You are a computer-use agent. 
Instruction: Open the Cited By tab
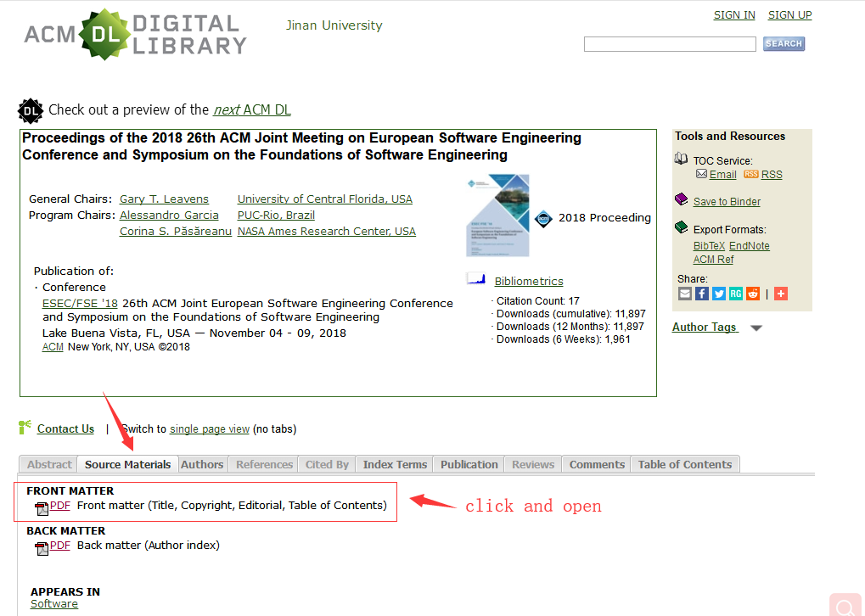point(327,464)
